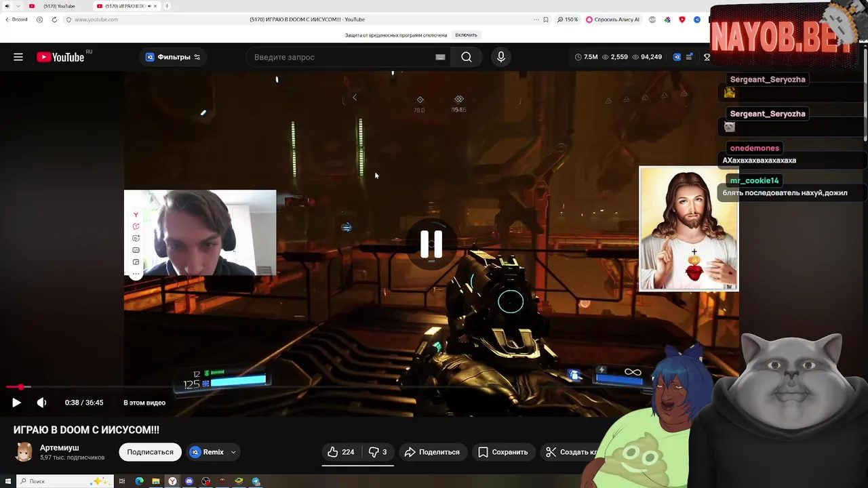Screen dimensions: 868x488
Task: Click Включить to enable malware protection
Action: click(x=466, y=35)
